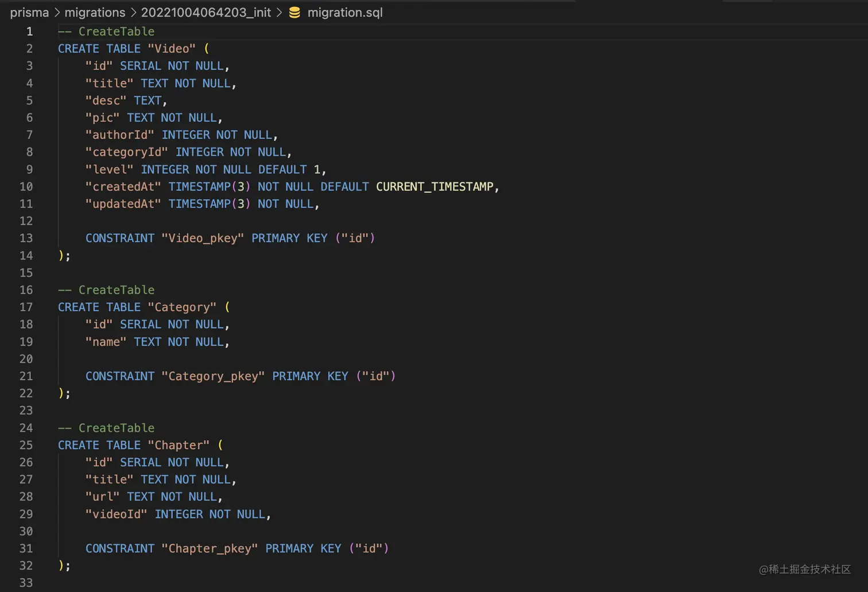Click the database icon beside migration.sql
The image size is (868, 592).
[x=294, y=12]
